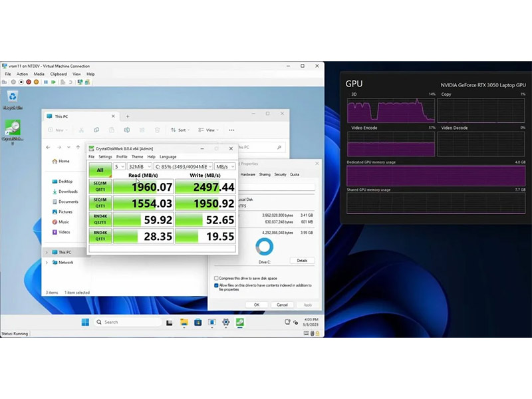Viewport: 532px width, 399px height.
Task: Run the RND4K Q32T1 test
Action: pyautogui.click(x=100, y=219)
